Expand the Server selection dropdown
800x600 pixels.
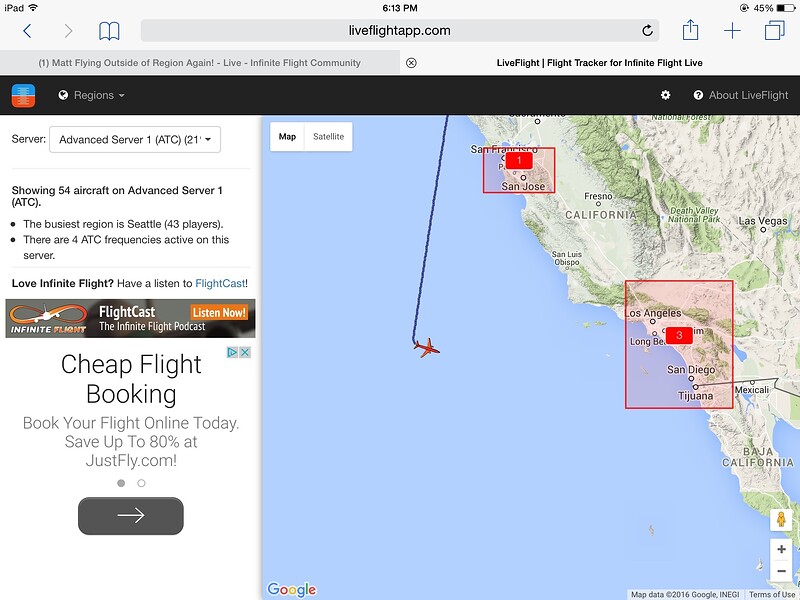(x=135, y=139)
